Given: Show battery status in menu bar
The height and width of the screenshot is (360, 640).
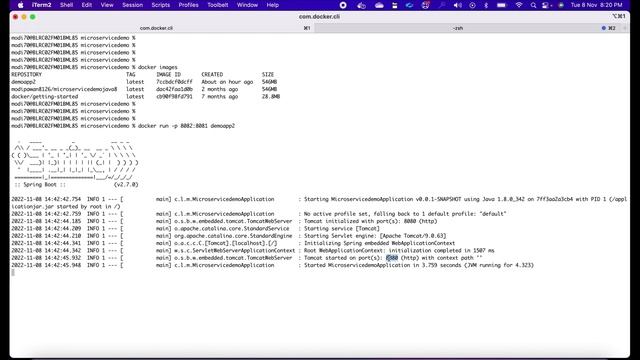Looking at the screenshot, I should click(502, 5).
